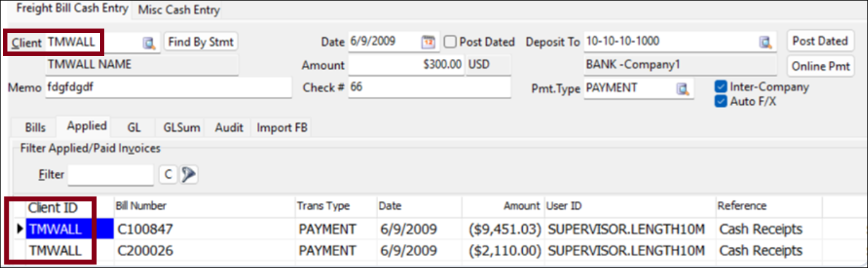The height and width of the screenshot is (268, 868).
Task: Select the C200026 bill row
Action: (145, 251)
